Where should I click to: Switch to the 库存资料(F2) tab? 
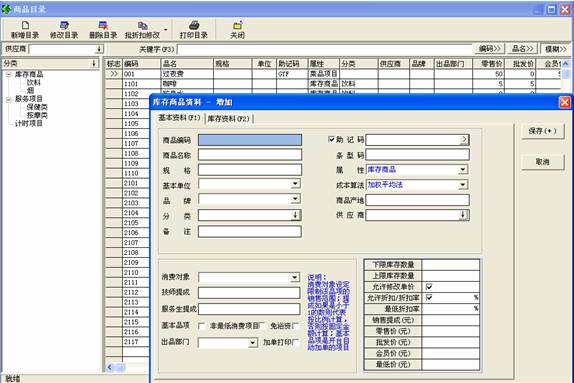[228, 119]
